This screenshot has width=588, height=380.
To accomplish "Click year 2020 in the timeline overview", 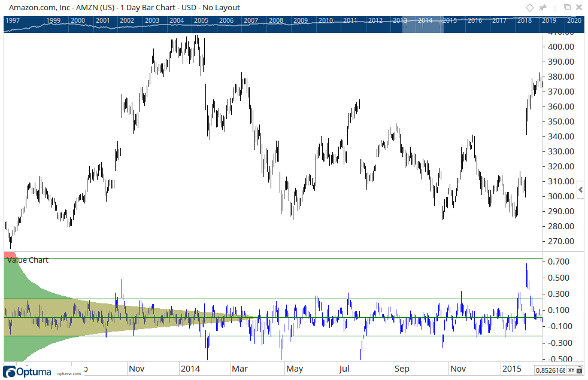I will [574, 20].
